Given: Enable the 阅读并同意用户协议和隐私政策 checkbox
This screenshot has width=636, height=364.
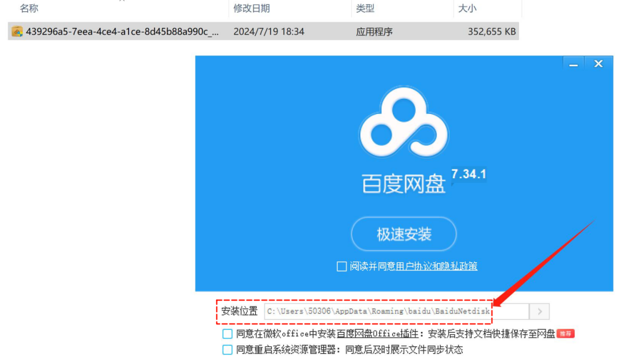Looking at the screenshot, I should point(342,266).
